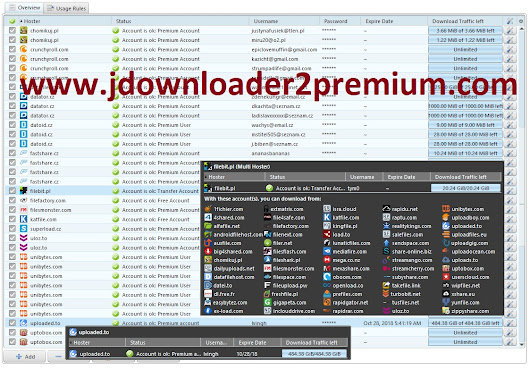The height and width of the screenshot is (369, 530).
Task: Sort by the main Status column header
Action: 180,21
